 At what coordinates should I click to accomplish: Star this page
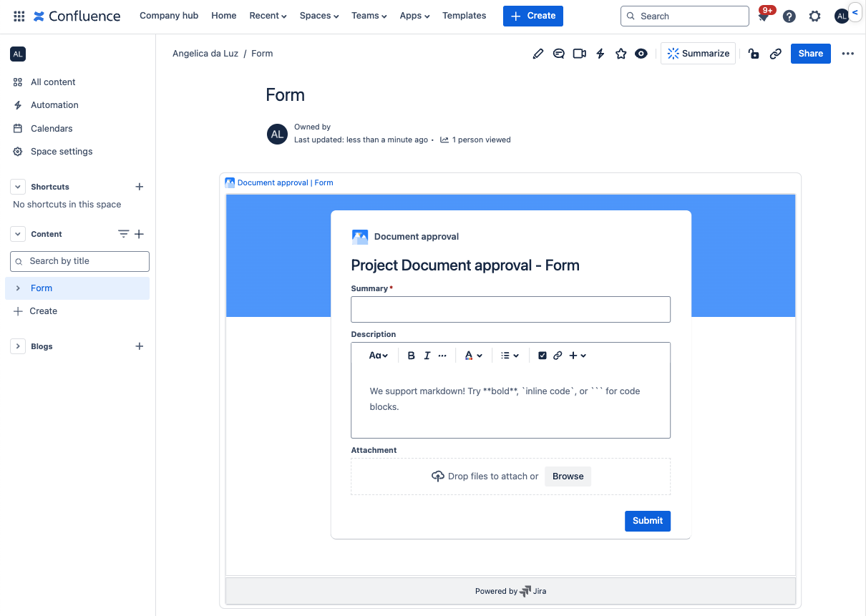pyautogui.click(x=621, y=54)
